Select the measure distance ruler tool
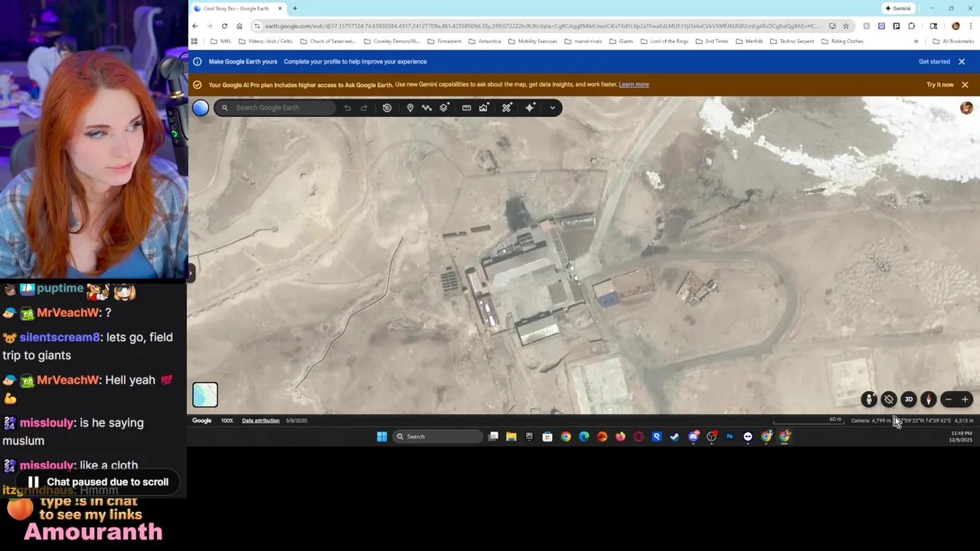The width and height of the screenshot is (980, 551). coord(466,108)
